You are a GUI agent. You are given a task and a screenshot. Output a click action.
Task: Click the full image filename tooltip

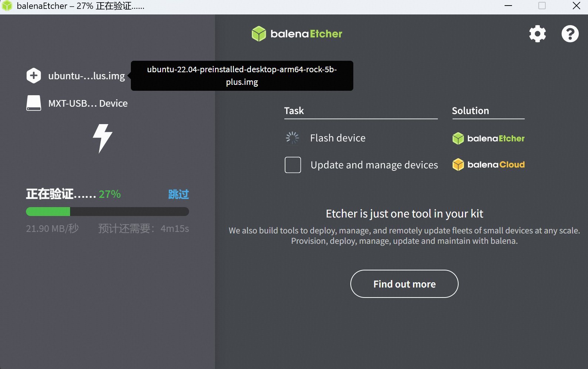[242, 76]
